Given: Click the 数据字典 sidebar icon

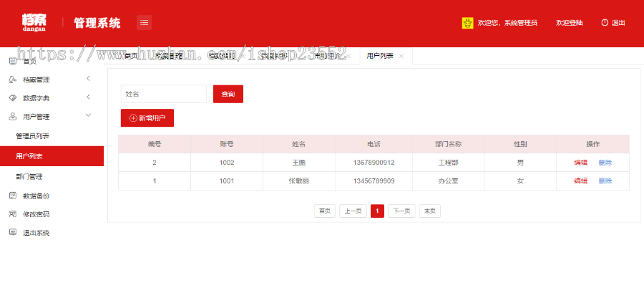Looking at the screenshot, I should 12,98.
